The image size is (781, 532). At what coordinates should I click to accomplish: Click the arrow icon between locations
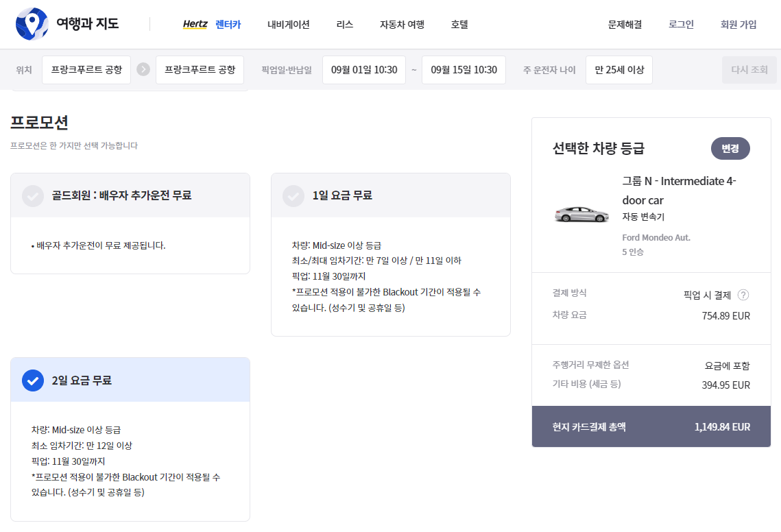(x=143, y=69)
